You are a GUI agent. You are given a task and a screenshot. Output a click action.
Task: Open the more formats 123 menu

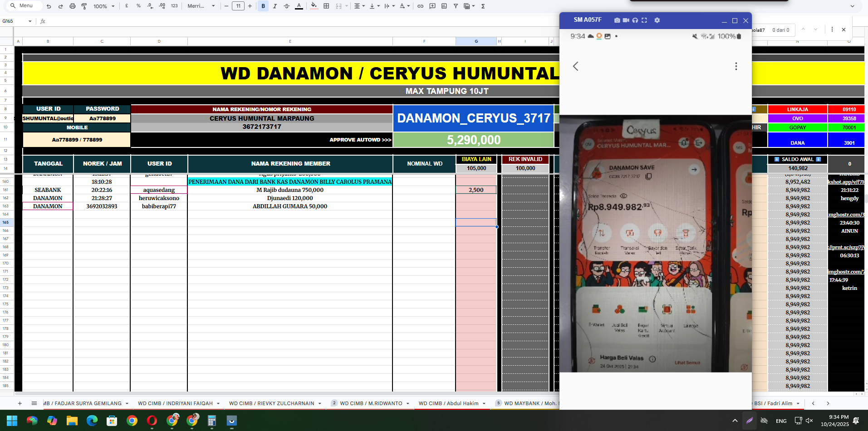(x=174, y=6)
